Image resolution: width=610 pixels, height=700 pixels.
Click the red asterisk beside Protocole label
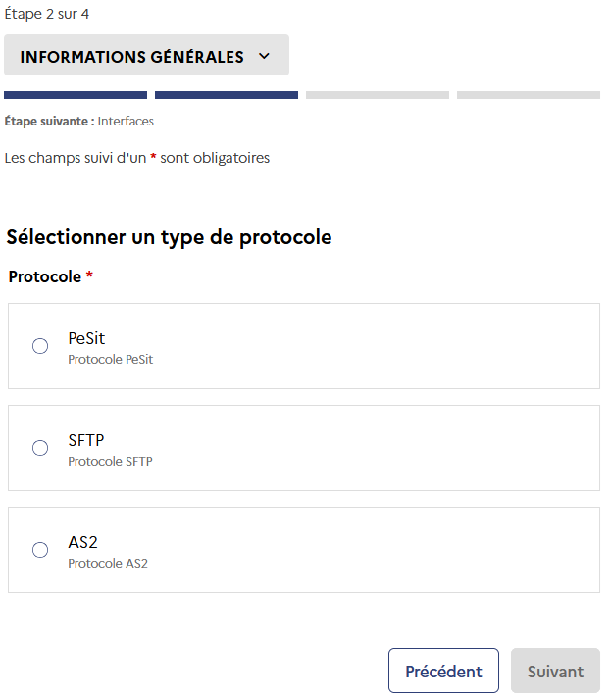pos(89,276)
